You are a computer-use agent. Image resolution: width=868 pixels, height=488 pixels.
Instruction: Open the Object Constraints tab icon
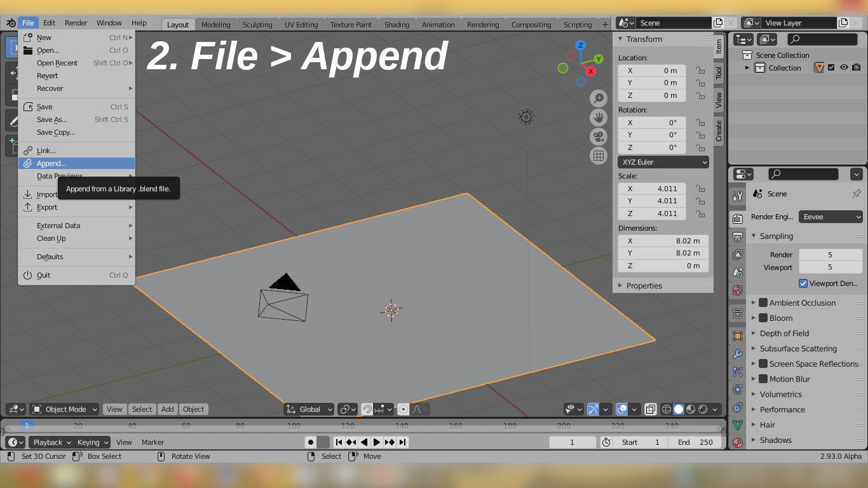point(737,407)
